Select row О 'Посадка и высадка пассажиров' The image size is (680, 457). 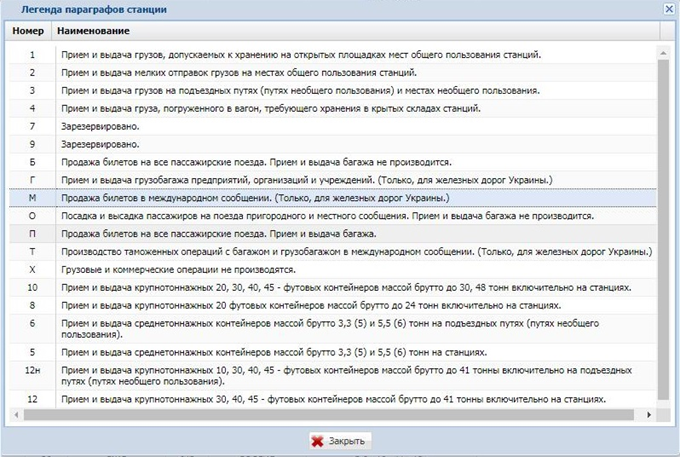[333, 216]
